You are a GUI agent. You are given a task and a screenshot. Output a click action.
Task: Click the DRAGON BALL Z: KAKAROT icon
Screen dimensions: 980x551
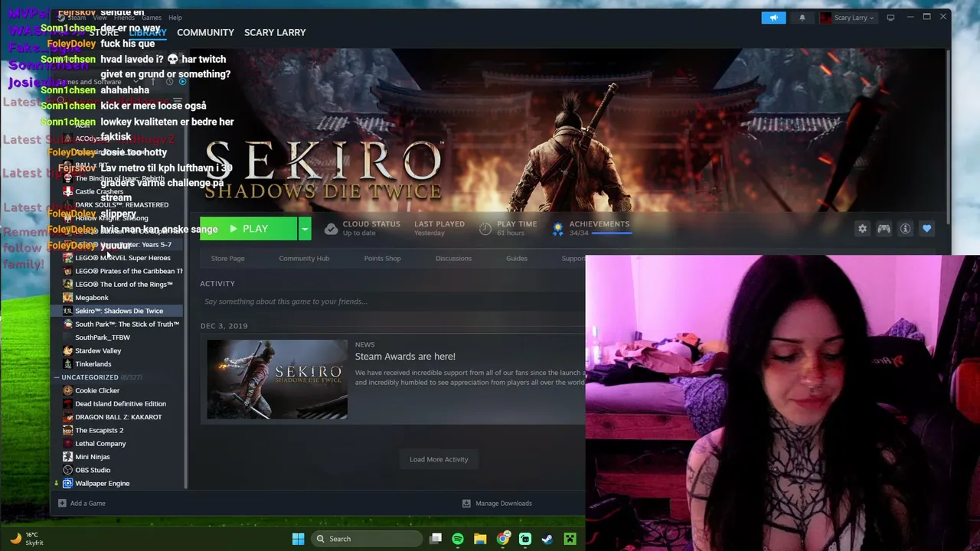pos(67,417)
